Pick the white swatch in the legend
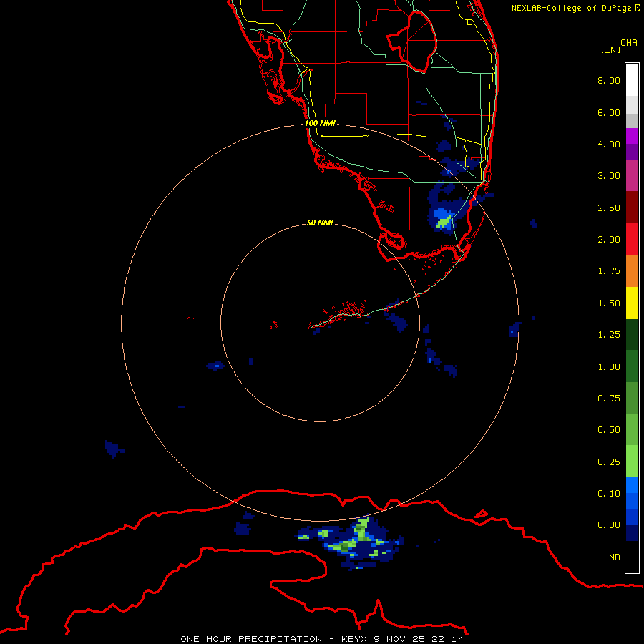The image size is (644, 644). pos(632,79)
